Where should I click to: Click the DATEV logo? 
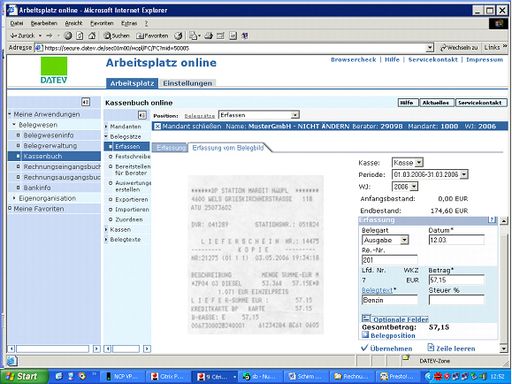coord(54,70)
